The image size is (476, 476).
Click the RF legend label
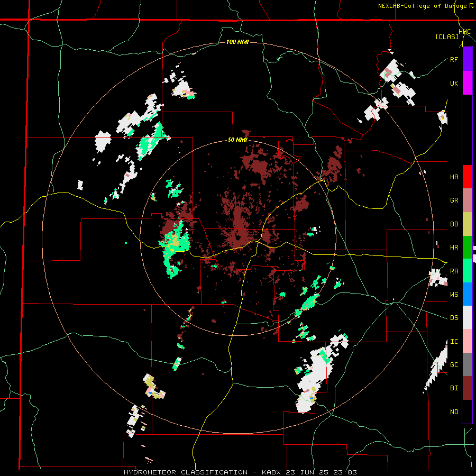pyautogui.click(x=454, y=59)
